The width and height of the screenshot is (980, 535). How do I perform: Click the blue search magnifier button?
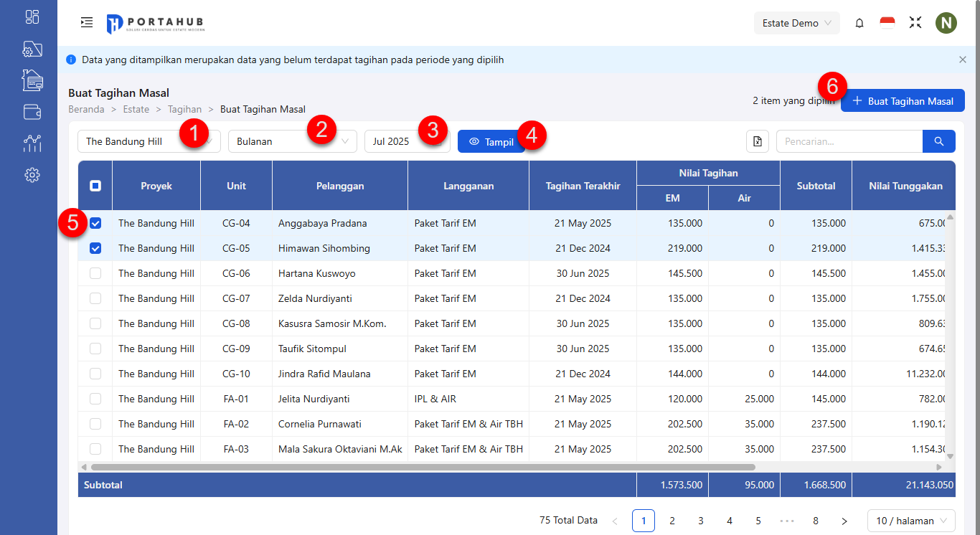tap(938, 141)
